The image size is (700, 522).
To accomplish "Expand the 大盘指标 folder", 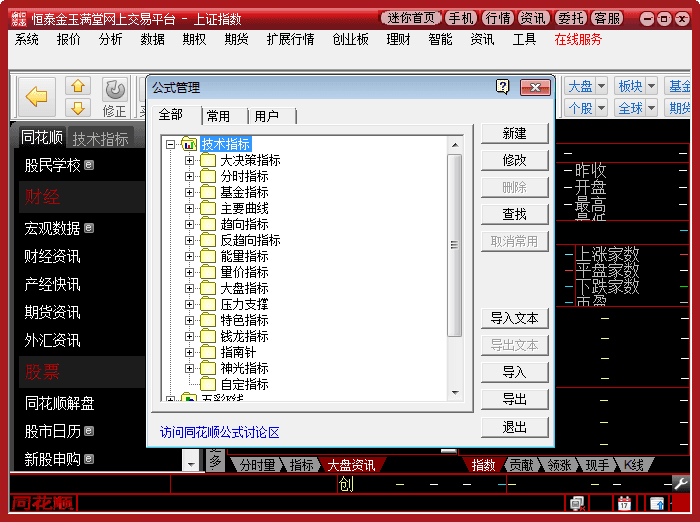I will click(189, 288).
